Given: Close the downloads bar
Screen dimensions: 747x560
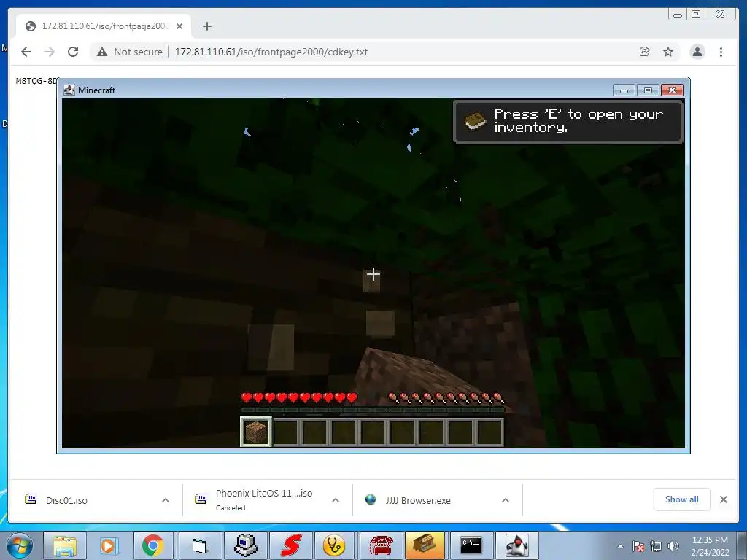Looking at the screenshot, I should point(724,499).
